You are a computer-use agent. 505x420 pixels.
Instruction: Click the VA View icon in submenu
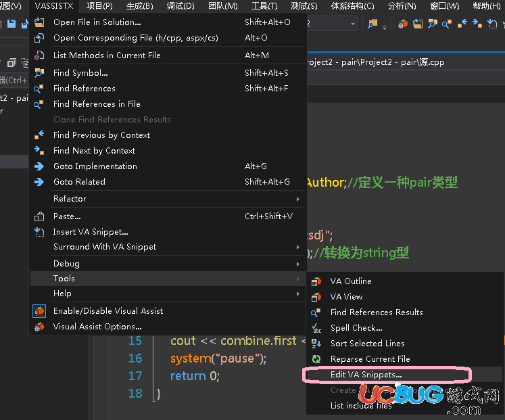point(316,297)
